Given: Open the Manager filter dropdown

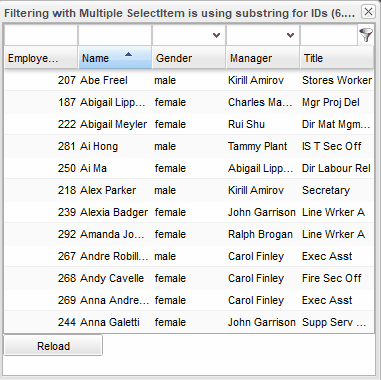Looking at the screenshot, I should [291, 35].
